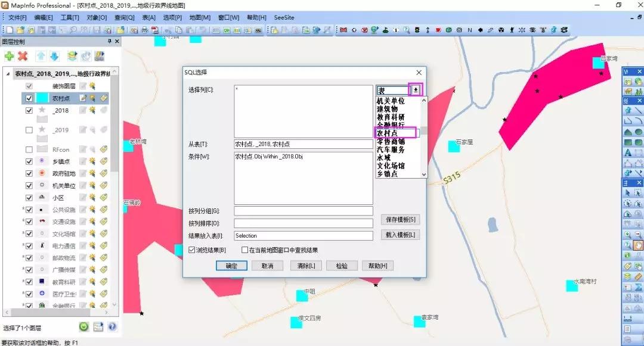Click the 载入模板[L] button

point(401,235)
